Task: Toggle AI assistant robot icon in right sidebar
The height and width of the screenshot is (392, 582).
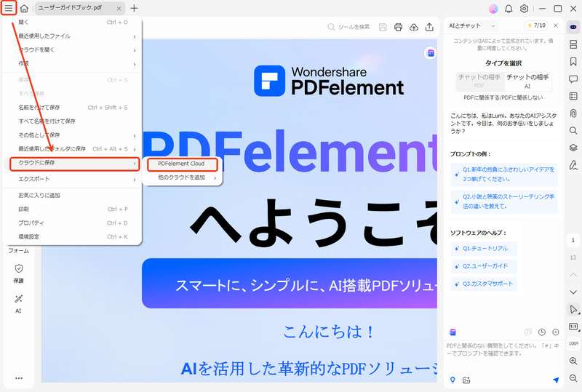Action: click(x=573, y=27)
